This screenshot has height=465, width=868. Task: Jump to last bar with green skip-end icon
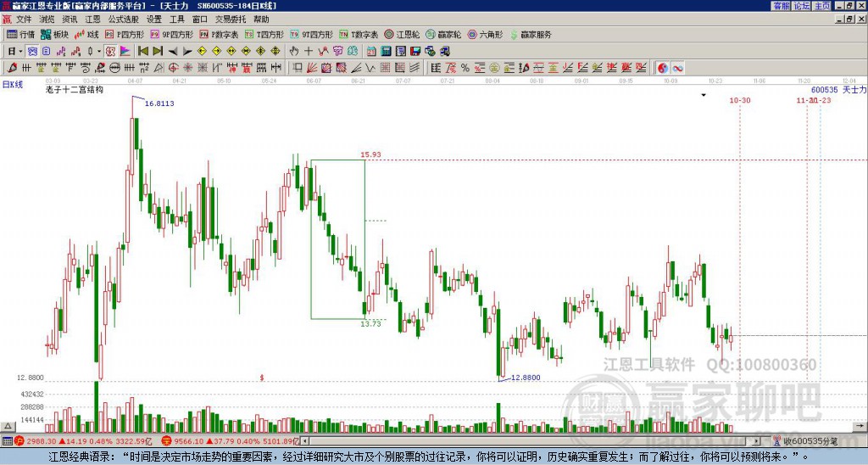[x=158, y=52]
